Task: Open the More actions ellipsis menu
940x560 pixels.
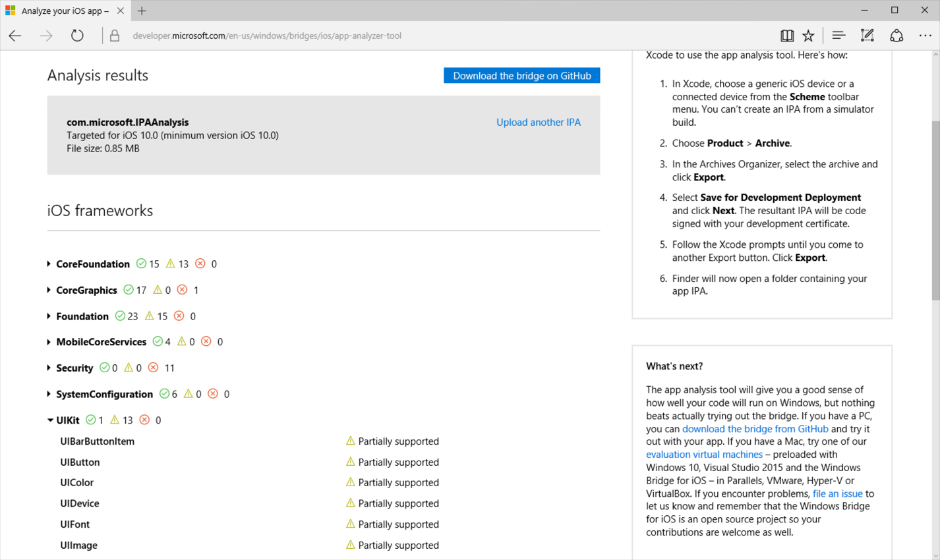Action: point(925,36)
